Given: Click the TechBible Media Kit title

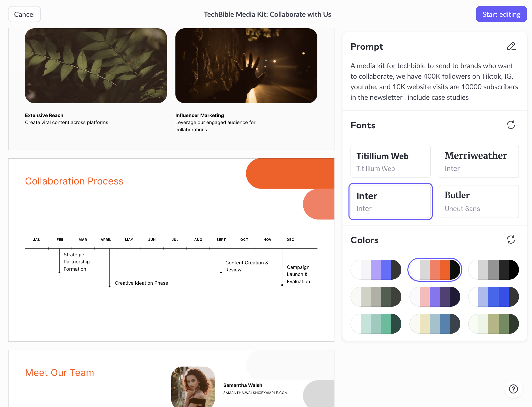Looking at the screenshot, I should (x=267, y=14).
